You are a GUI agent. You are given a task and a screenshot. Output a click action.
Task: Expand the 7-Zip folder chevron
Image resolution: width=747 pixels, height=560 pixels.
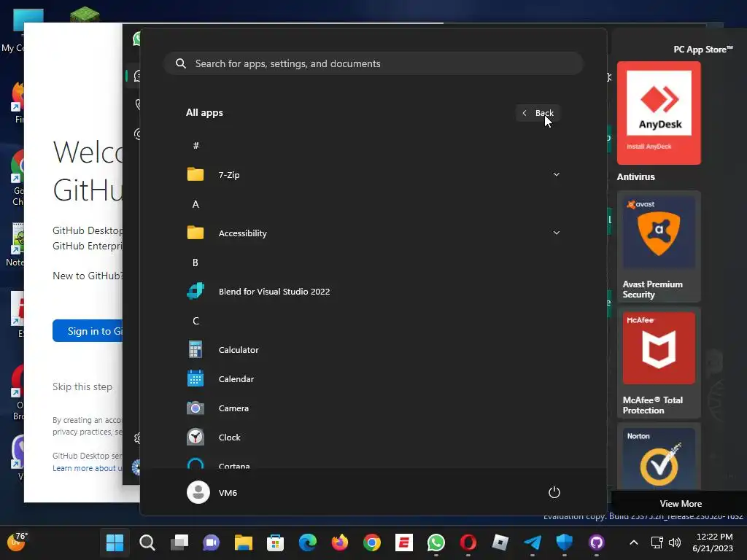[x=556, y=174]
